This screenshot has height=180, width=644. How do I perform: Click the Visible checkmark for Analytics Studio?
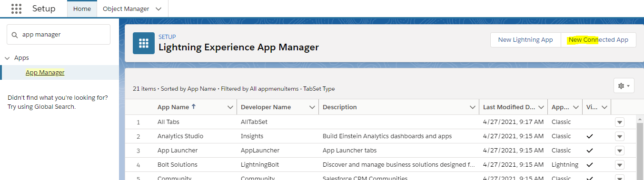coord(590,136)
